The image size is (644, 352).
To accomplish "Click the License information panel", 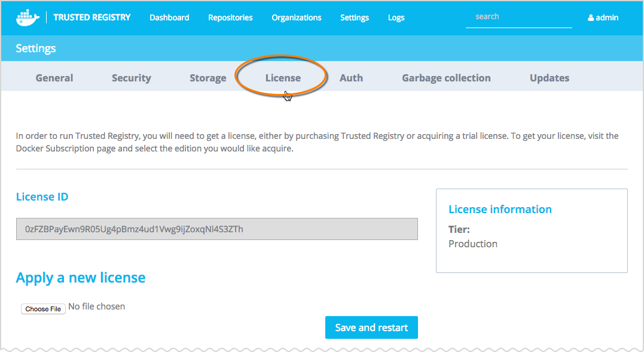I will pos(531,230).
